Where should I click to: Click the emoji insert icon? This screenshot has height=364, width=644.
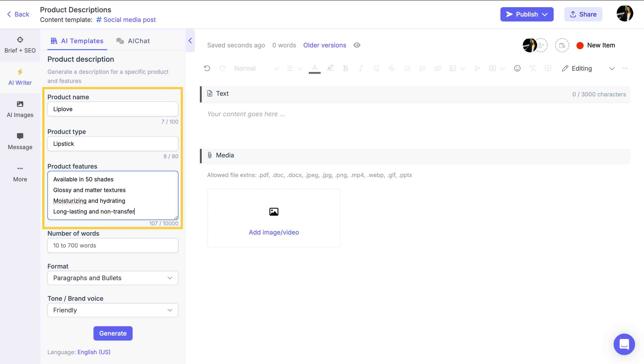(x=517, y=68)
